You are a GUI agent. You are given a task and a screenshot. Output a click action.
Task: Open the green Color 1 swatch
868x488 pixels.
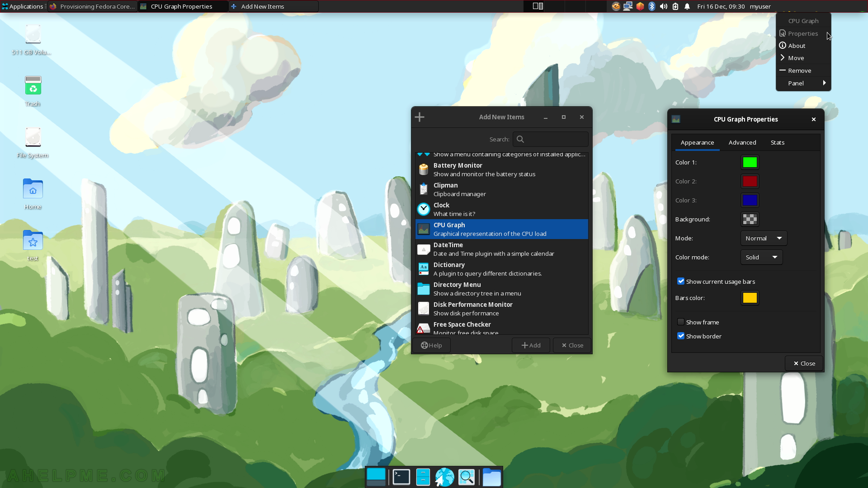(x=750, y=162)
